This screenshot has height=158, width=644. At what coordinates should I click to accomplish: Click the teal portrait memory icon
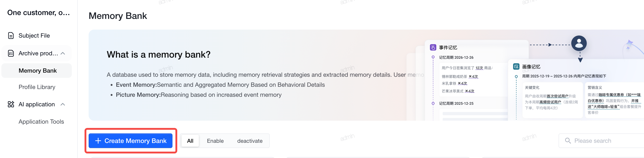(x=516, y=67)
